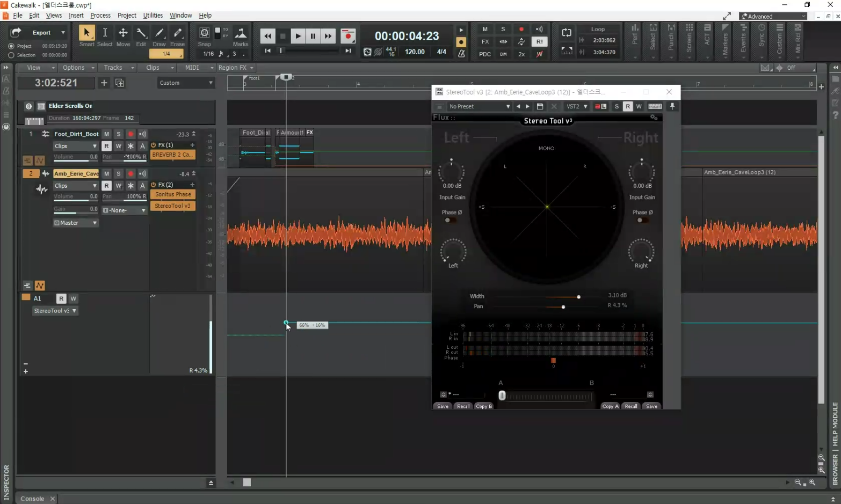Pause the transport
841x504 pixels.
click(x=313, y=36)
